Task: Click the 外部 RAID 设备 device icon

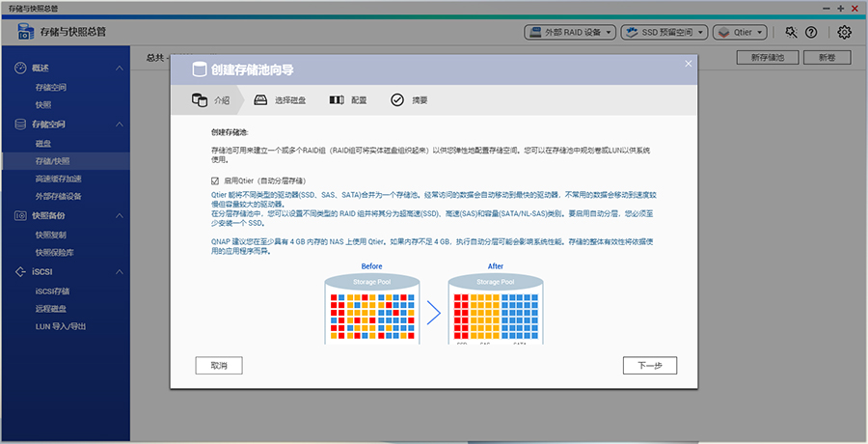Action: [535, 32]
